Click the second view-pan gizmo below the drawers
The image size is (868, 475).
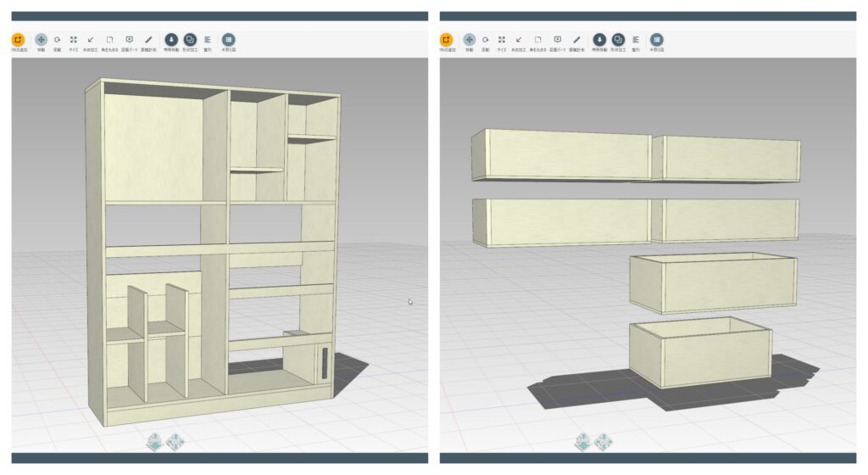tap(604, 441)
